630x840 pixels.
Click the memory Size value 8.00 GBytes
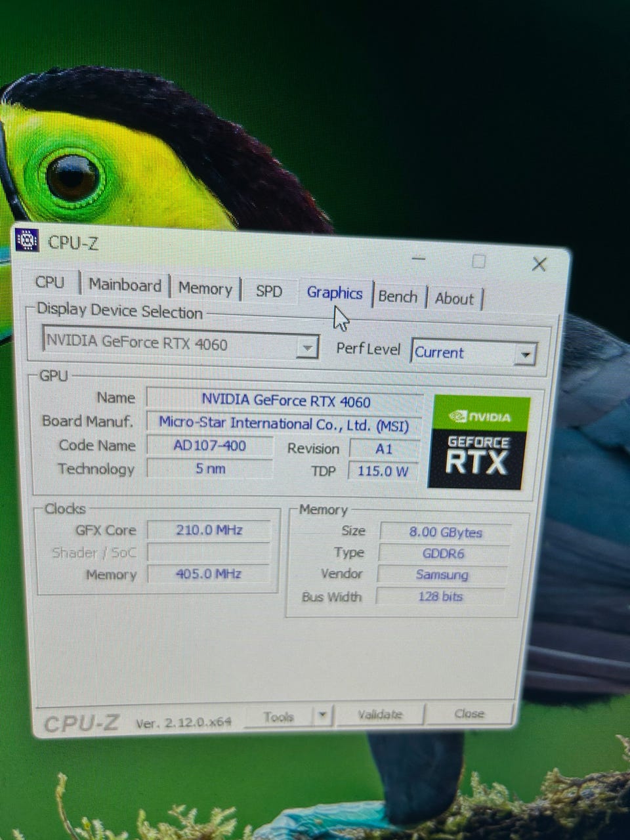446,532
